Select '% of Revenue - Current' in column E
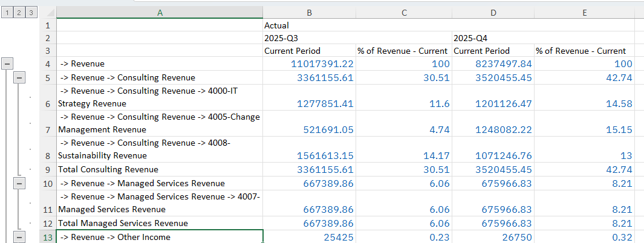Image resolution: width=644 pixels, height=243 pixels. 584,51
